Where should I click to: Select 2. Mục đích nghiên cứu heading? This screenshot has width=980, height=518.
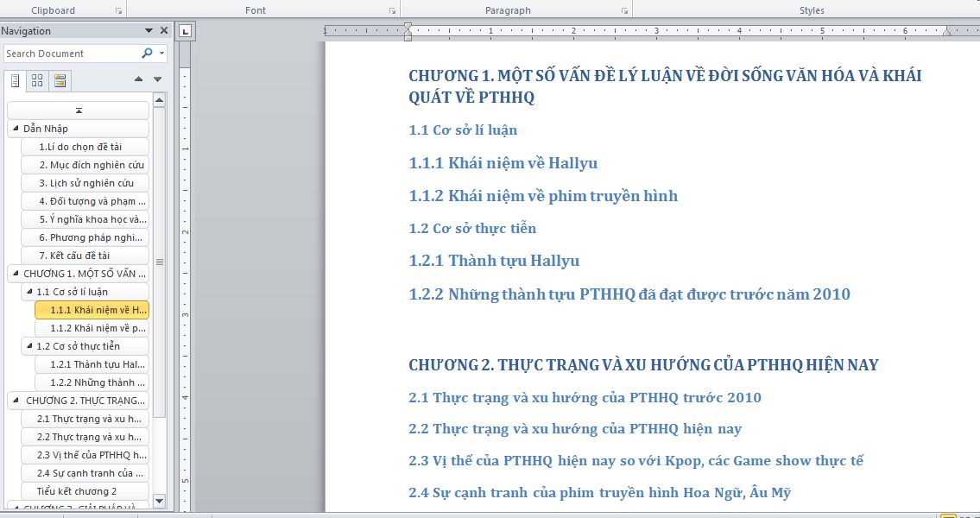coord(85,165)
